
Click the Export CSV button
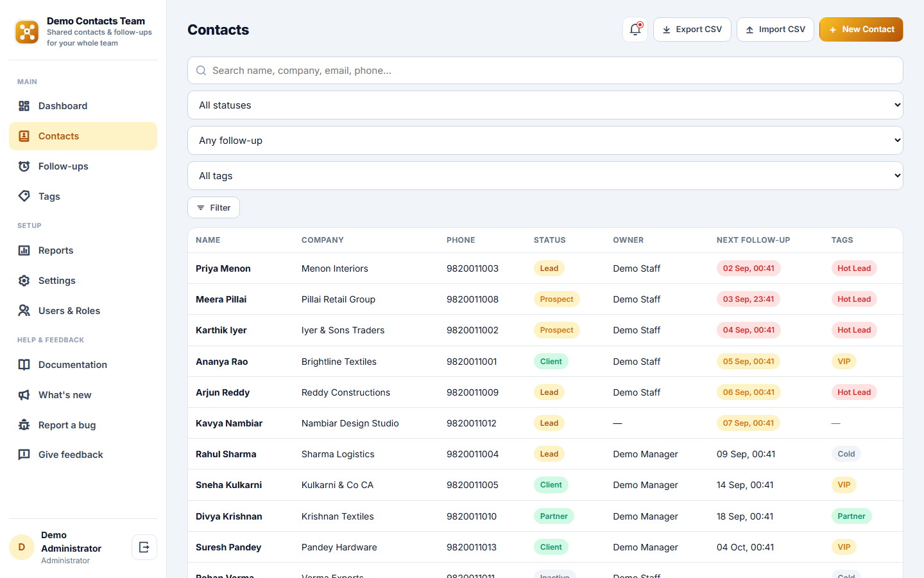(x=692, y=30)
